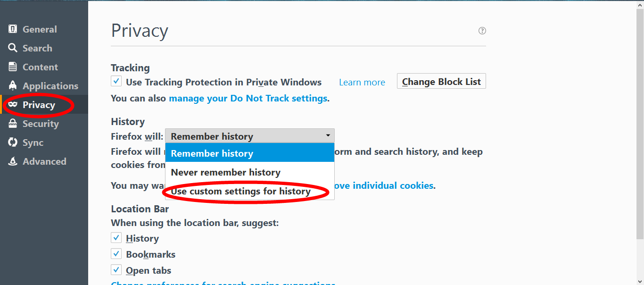The height and width of the screenshot is (285, 644).
Task: Click the Change Block List button
Action: pos(441,81)
